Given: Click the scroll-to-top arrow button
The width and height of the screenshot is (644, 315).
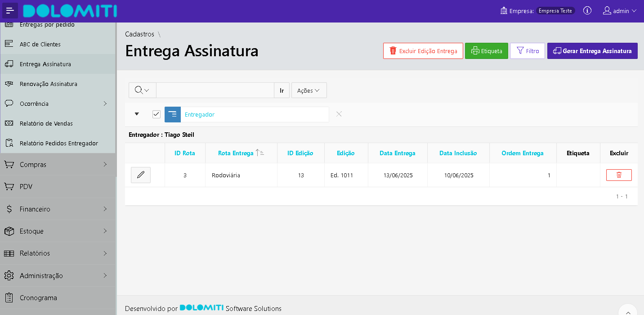Looking at the screenshot, I should coord(628,311).
